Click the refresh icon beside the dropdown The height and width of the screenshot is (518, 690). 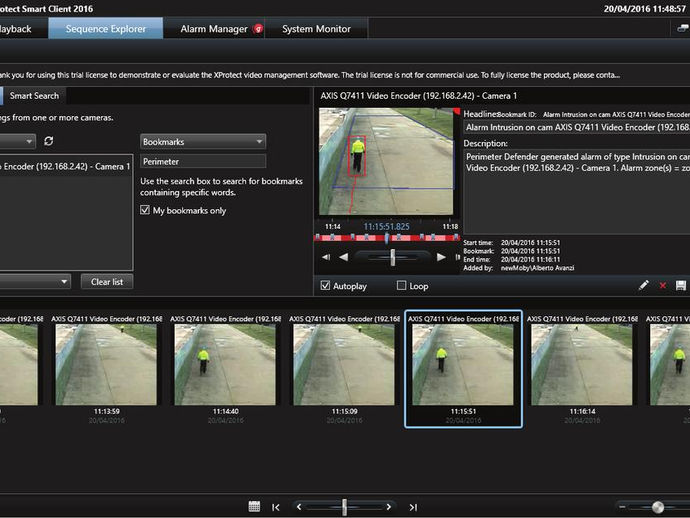point(48,141)
